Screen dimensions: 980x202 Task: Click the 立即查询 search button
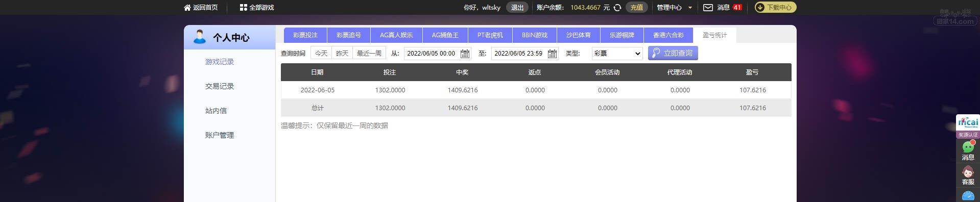673,53
